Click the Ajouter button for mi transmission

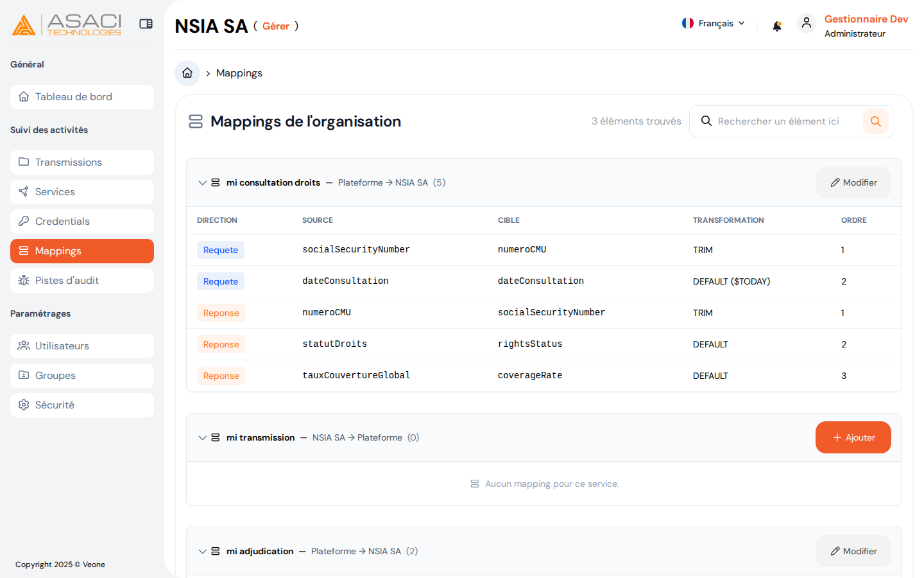pos(853,437)
